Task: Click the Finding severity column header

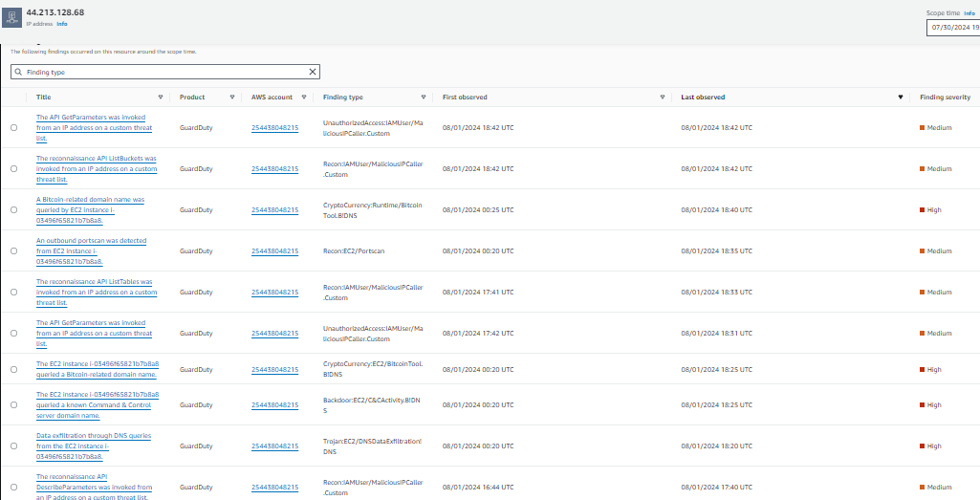Action: coord(945,98)
